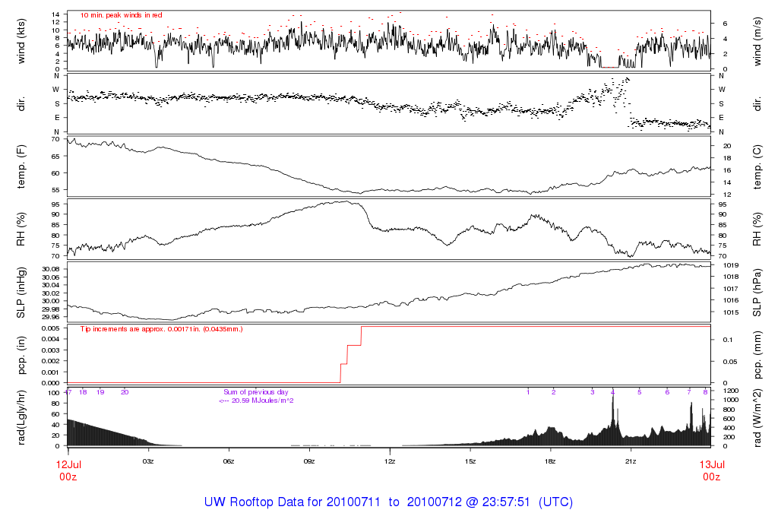
Task: Click the '70' temperature (F) axis value
Action: click(55, 139)
